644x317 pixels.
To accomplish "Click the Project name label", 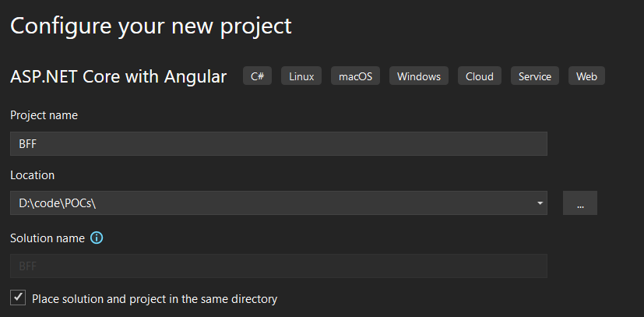I will pos(44,115).
